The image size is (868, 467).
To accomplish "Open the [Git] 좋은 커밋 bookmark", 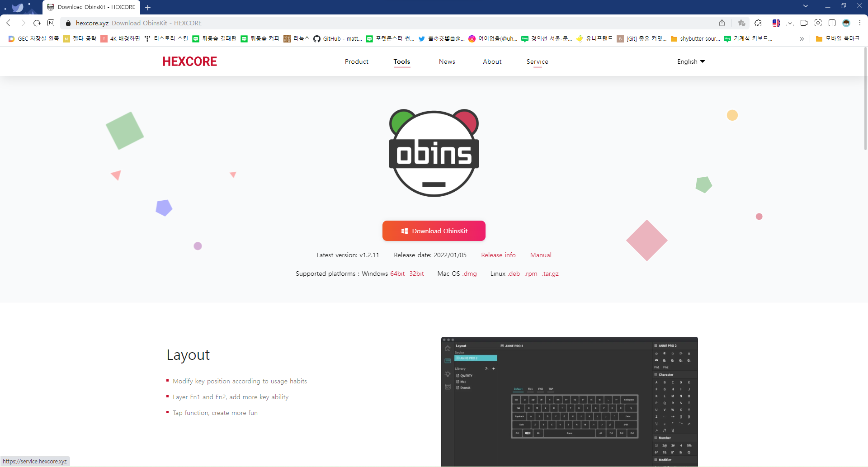I will point(642,39).
